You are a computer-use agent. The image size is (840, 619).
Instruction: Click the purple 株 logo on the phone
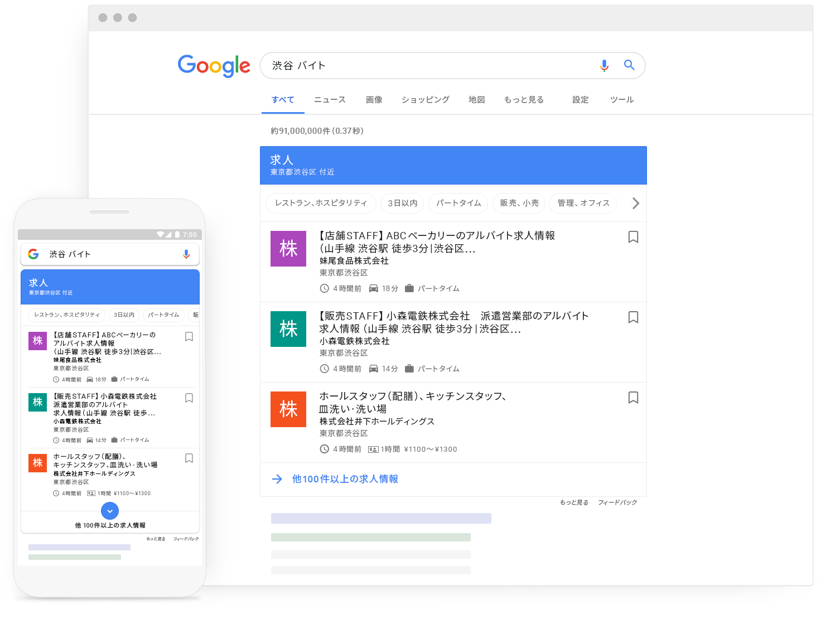[38, 341]
